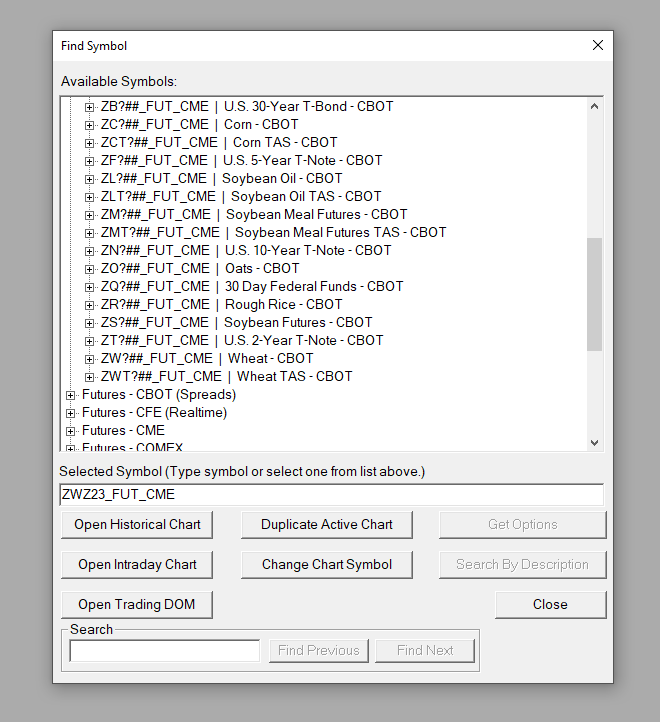Click Open Trading DOM button

click(x=137, y=605)
